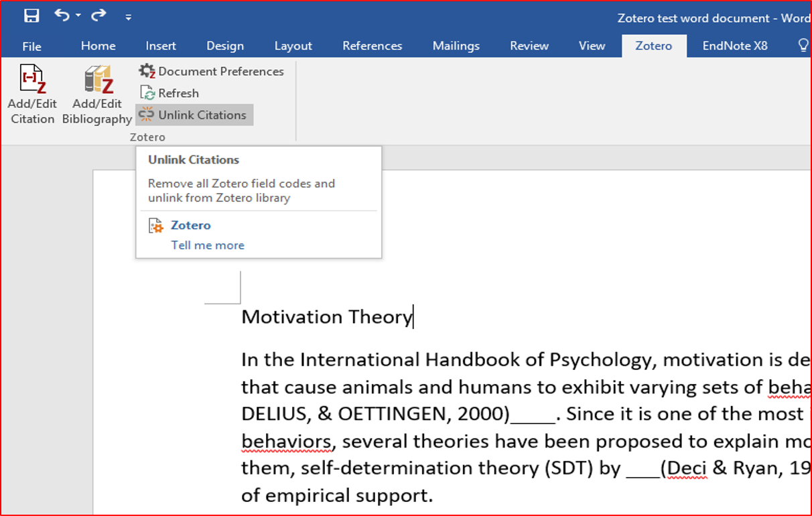
Task: Click the tooltip heading Unlink Citations
Action: point(194,159)
